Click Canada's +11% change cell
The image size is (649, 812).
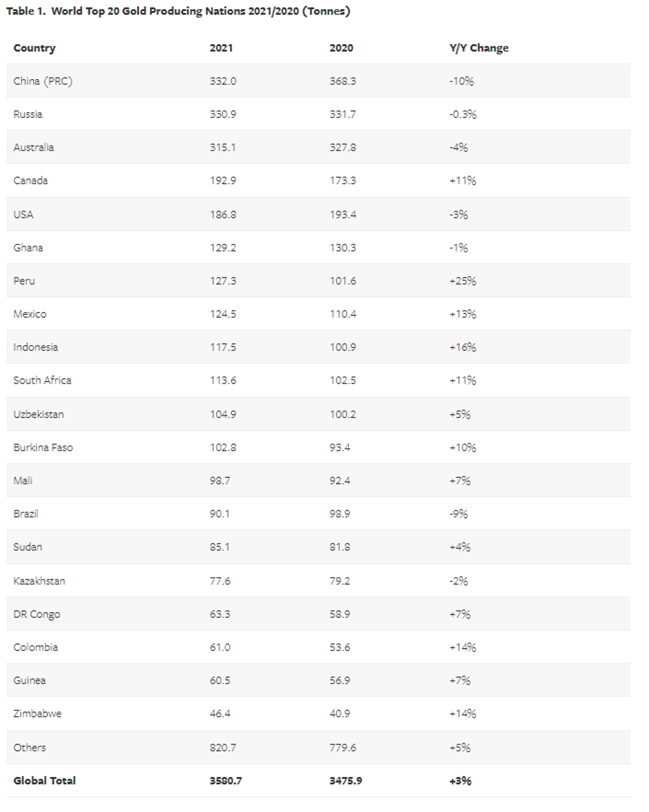462,180
